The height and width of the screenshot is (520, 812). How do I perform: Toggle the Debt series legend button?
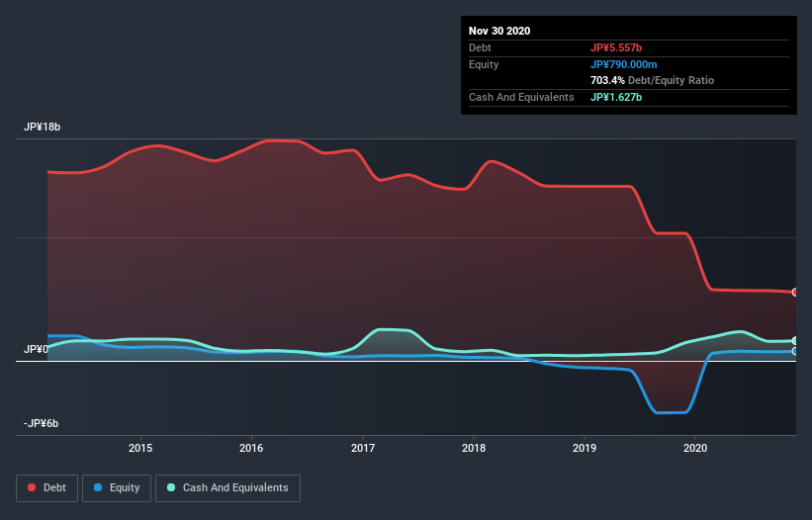click(47, 488)
